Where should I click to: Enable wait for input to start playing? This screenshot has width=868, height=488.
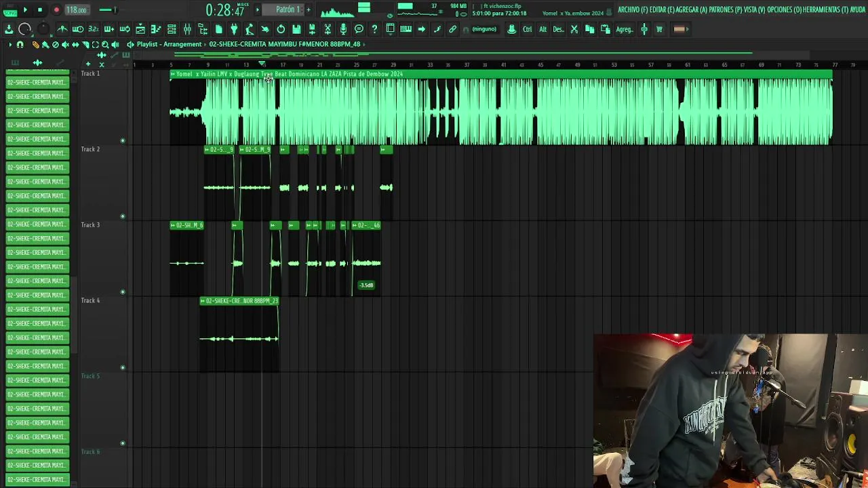pos(78,29)
